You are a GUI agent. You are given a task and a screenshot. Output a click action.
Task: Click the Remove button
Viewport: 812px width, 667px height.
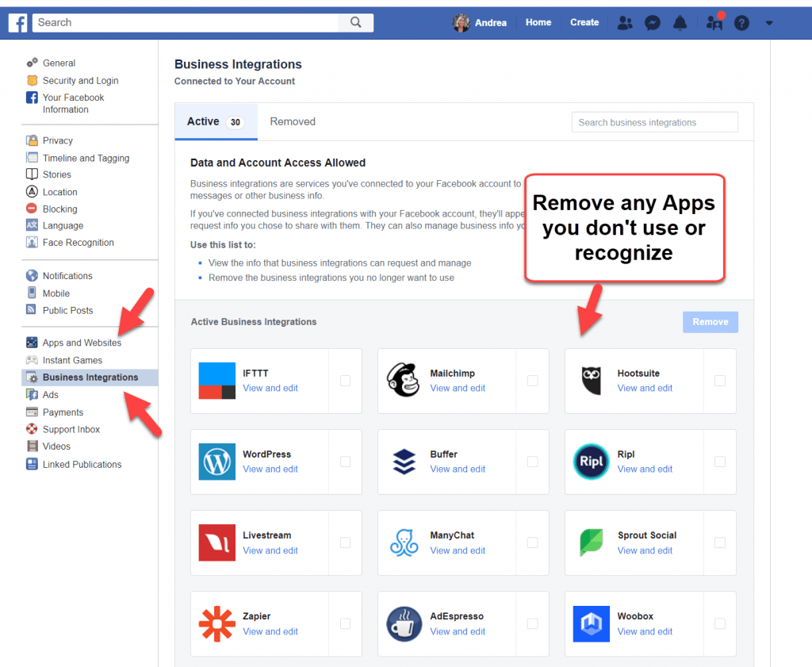pyautogui.click(x=710, y=322)
